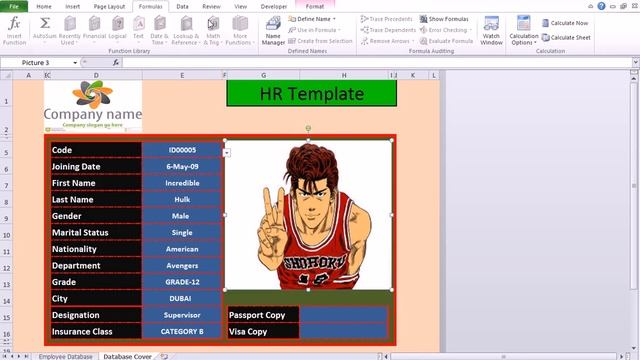
Task: Switch to the Home tab
Action: [x=44, y=7]
